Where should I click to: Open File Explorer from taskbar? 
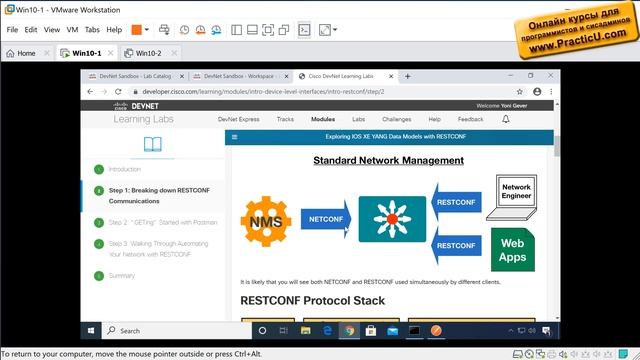coord(305,331)
